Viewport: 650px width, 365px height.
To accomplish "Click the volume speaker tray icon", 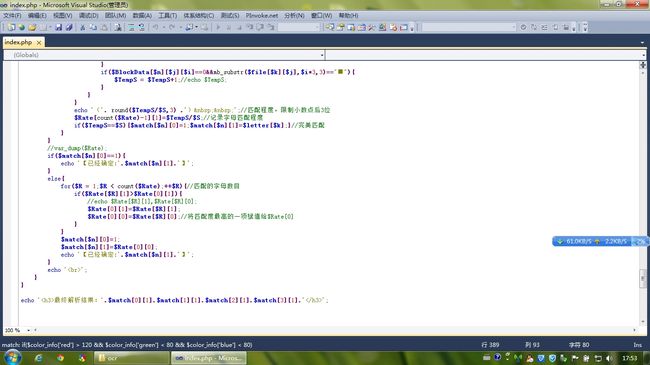I will 609,358.
